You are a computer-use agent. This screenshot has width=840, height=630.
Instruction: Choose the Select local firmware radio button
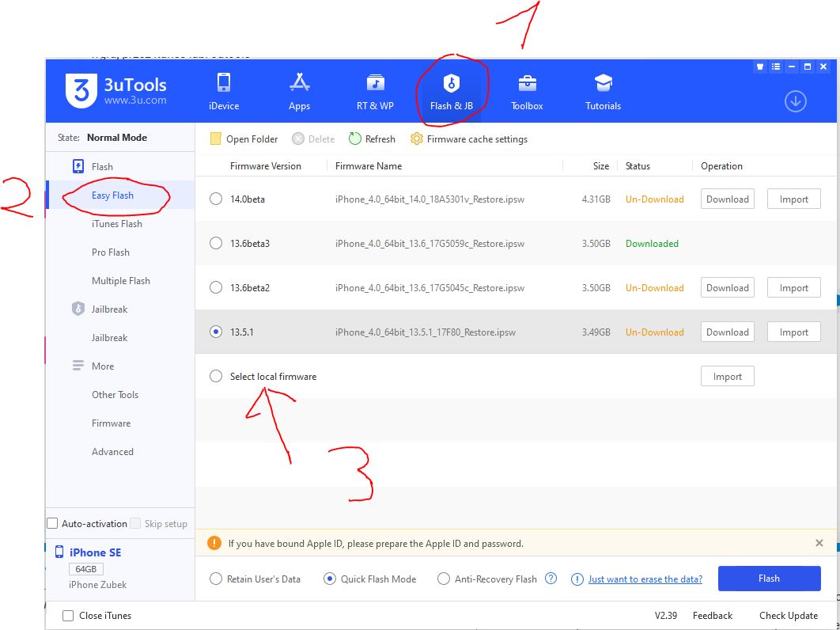pyautogui.click(x=216, y=377)
